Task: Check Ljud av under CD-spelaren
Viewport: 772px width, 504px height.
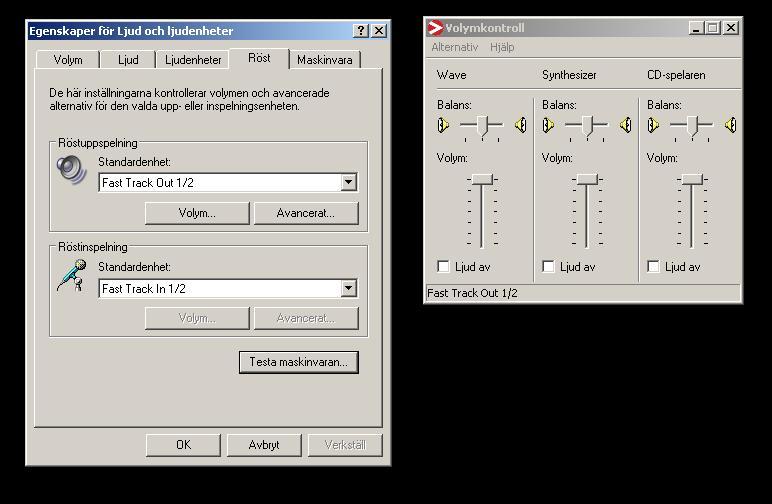Action: point(653,266)
